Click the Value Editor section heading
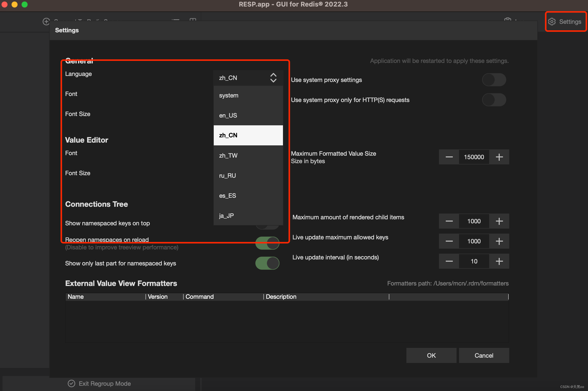588x391 pixels. [x=87, y=140]
